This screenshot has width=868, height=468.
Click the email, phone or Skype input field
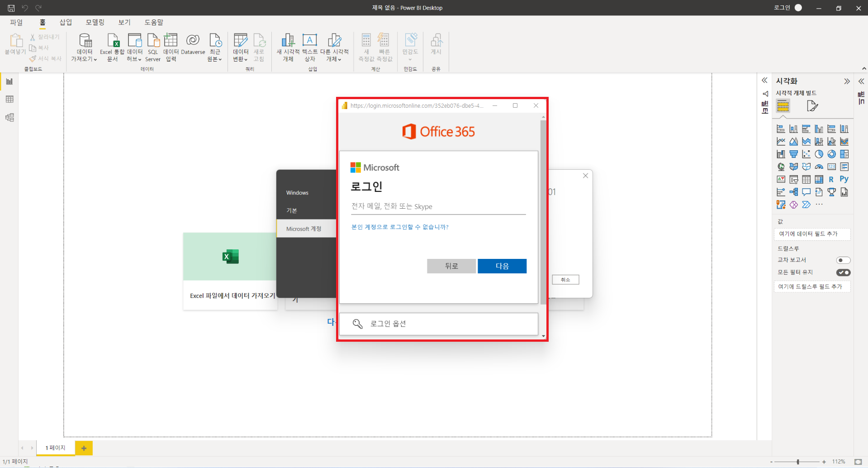coord(438,206)
